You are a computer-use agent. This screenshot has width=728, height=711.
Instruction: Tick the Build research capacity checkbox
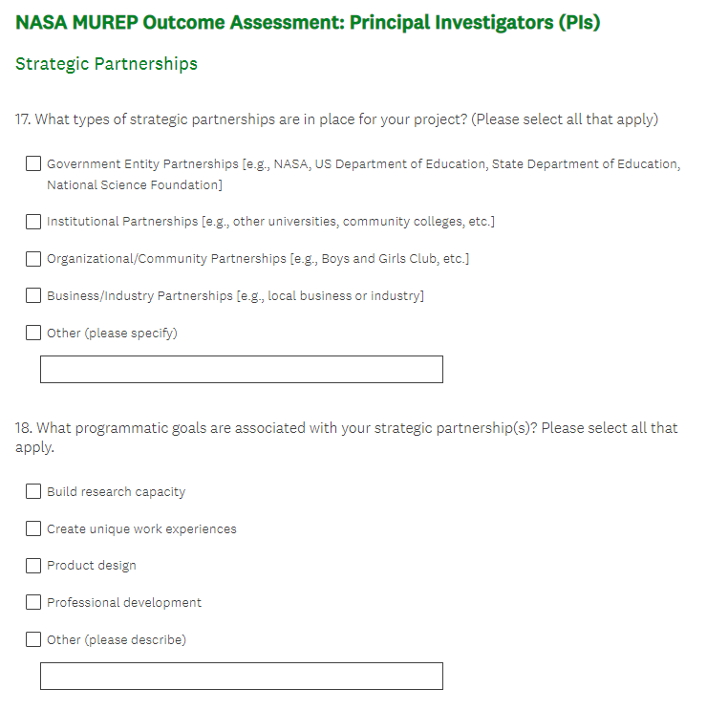point(33,492)
